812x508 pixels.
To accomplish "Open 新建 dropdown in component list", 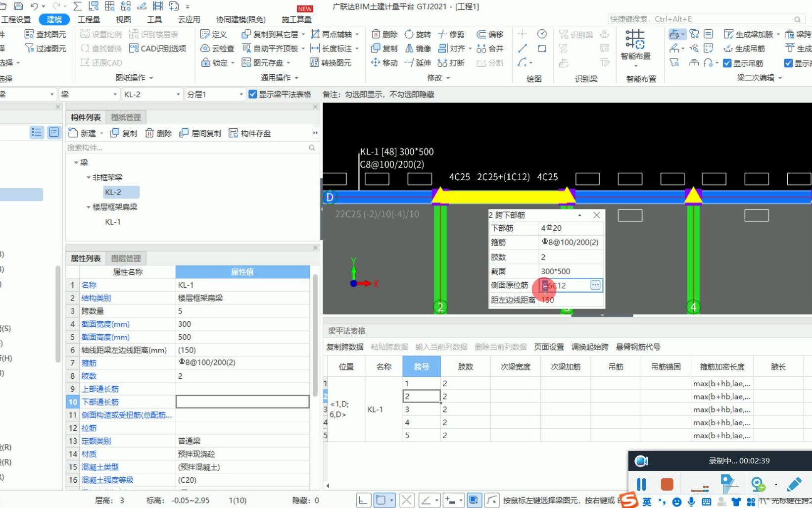I will coord(102,133).
